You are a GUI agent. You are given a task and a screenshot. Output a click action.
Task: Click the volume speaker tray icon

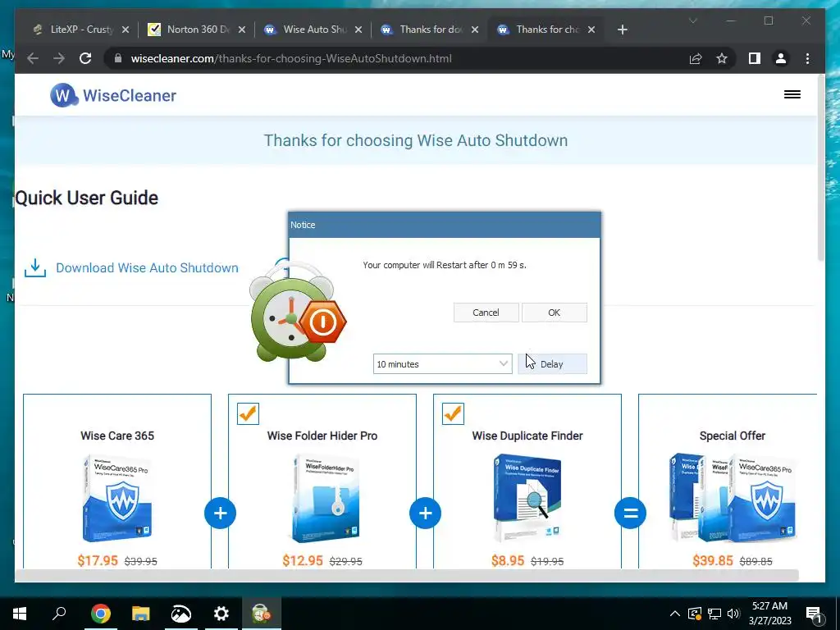tap(733, 614)
